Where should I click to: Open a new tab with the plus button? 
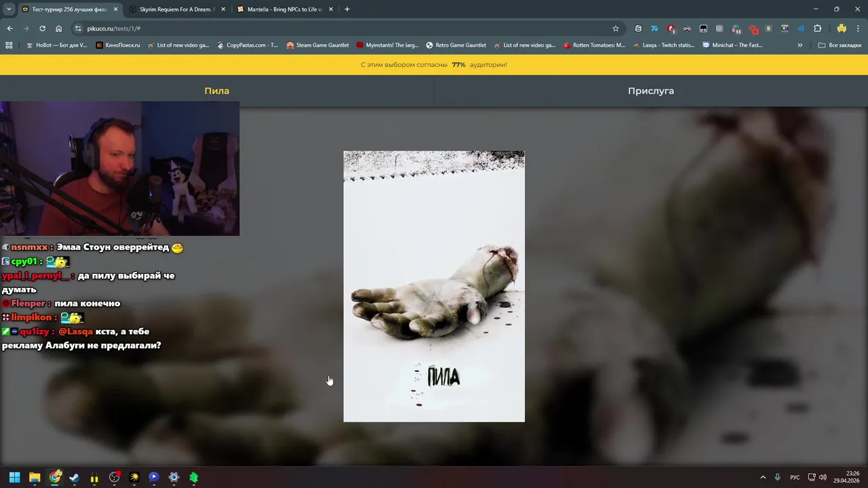pos(347,9)
